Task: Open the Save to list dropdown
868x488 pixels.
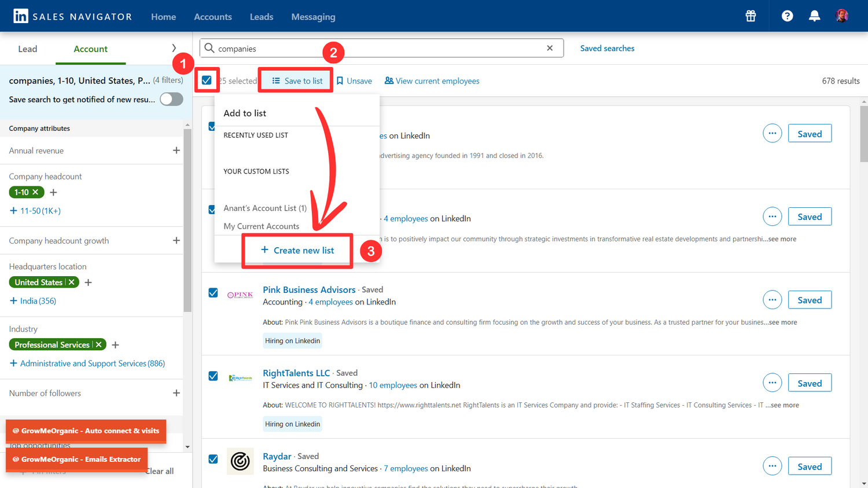Action: (x=297, y=81)
